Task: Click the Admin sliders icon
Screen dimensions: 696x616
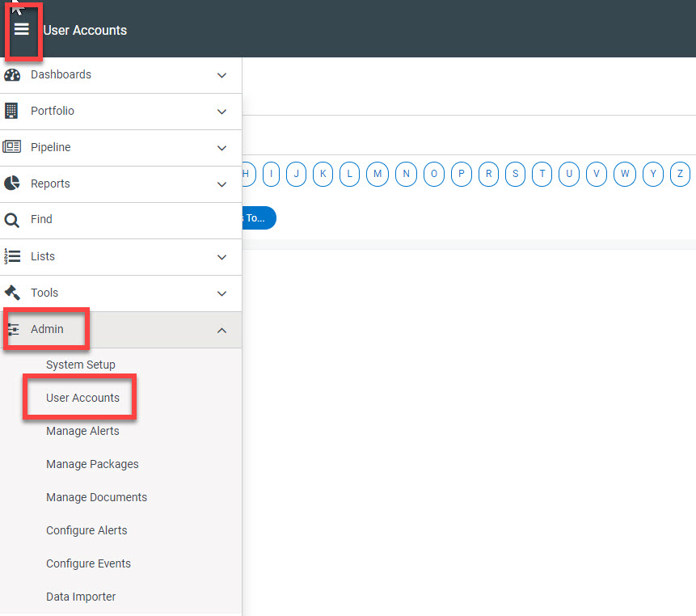Action: coord(13,329)
